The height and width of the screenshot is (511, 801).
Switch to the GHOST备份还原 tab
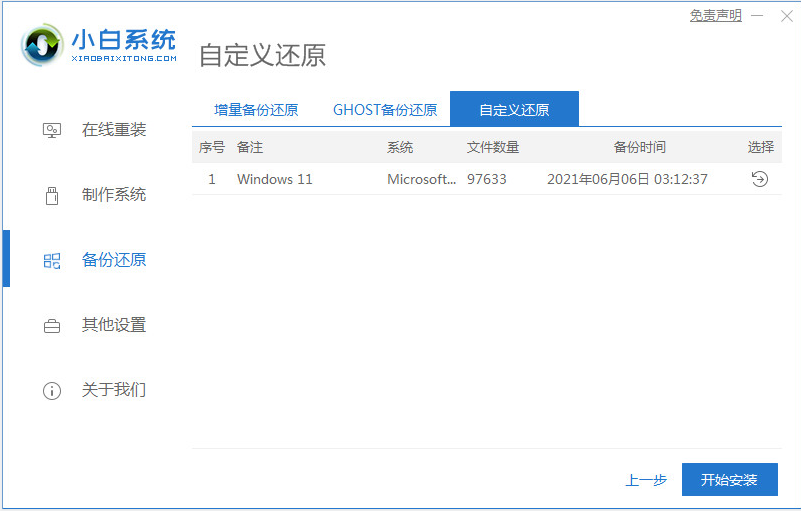tap(385, 110)
